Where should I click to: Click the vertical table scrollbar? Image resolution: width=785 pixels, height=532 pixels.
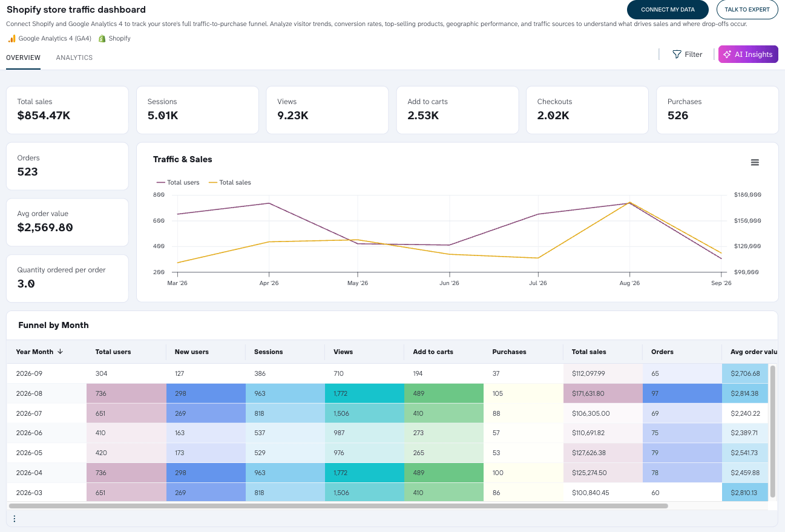[x=772, y=431]
